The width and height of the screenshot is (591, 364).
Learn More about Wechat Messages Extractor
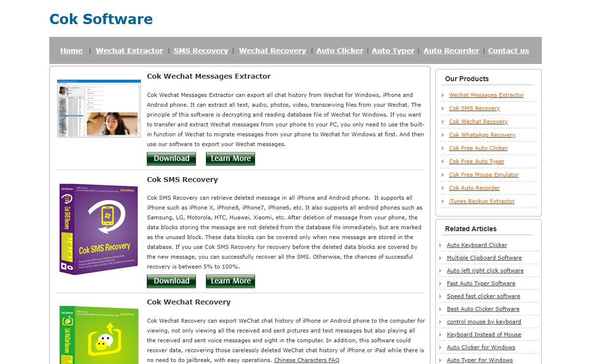230,159
